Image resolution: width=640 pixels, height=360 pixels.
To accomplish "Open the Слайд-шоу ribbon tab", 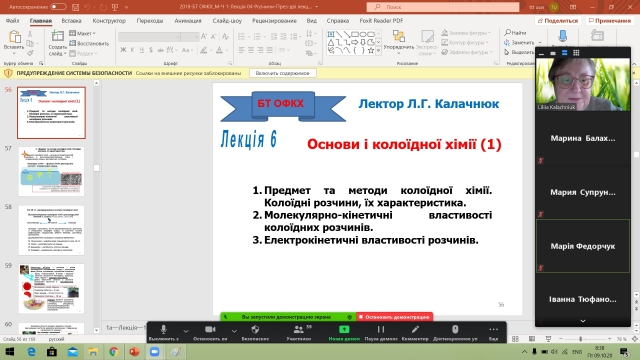I will (227, 20).
